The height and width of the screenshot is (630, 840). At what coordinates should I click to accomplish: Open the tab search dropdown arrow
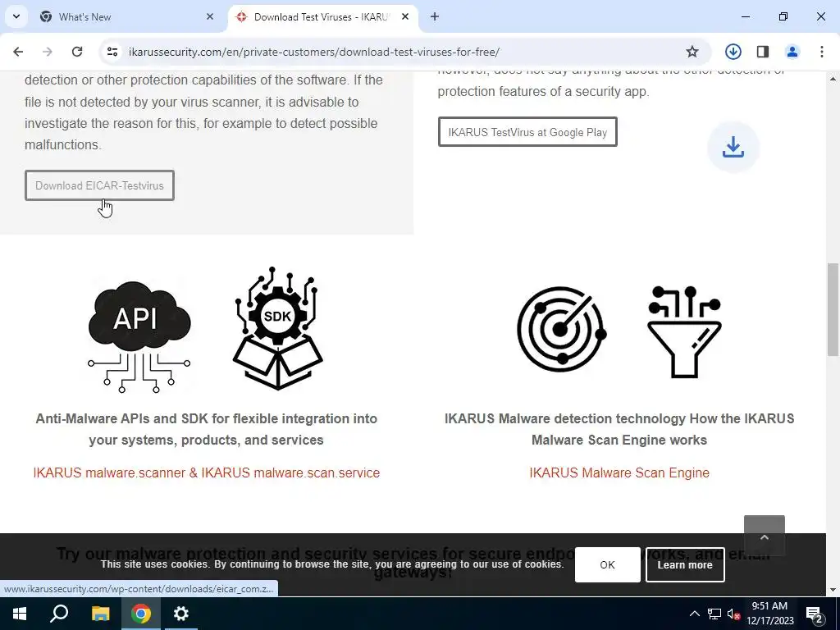16,16
